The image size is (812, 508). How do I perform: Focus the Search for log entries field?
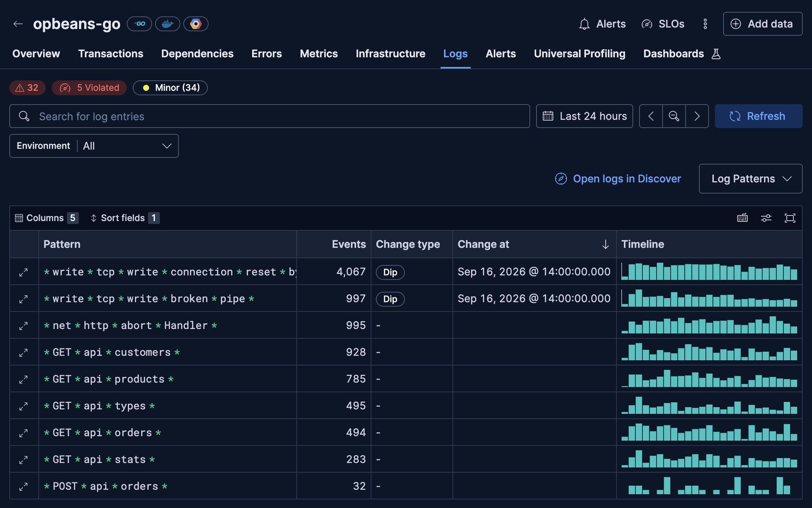pos(270,116)
